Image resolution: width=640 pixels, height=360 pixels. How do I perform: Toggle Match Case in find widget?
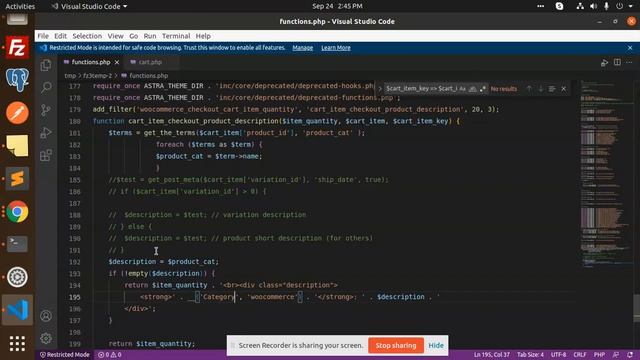(x=462, y=89)
